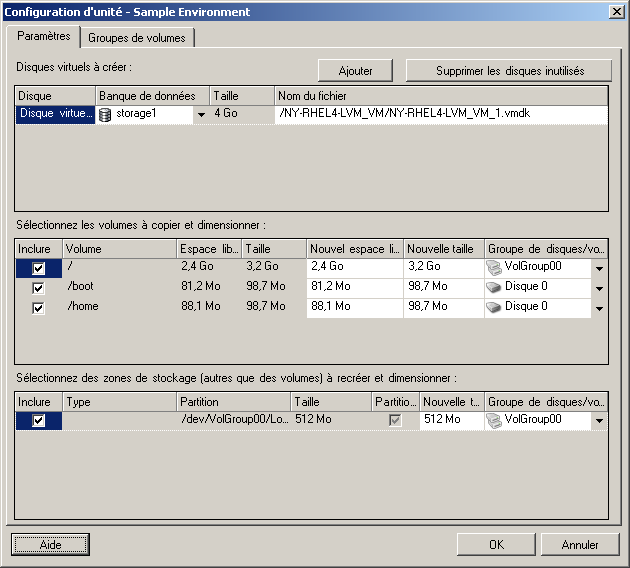Expand disk group dropdown for /boot volume

coord(599,288)
